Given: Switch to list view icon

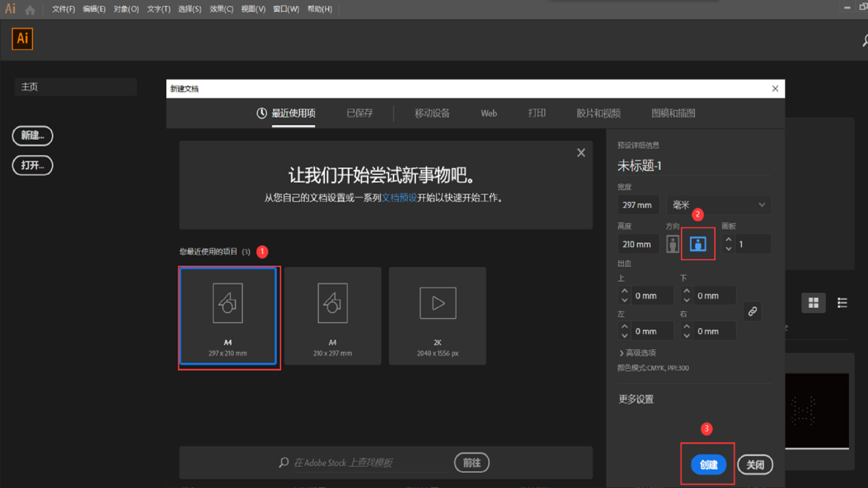Looking at the screenshot, I should 842,303.
